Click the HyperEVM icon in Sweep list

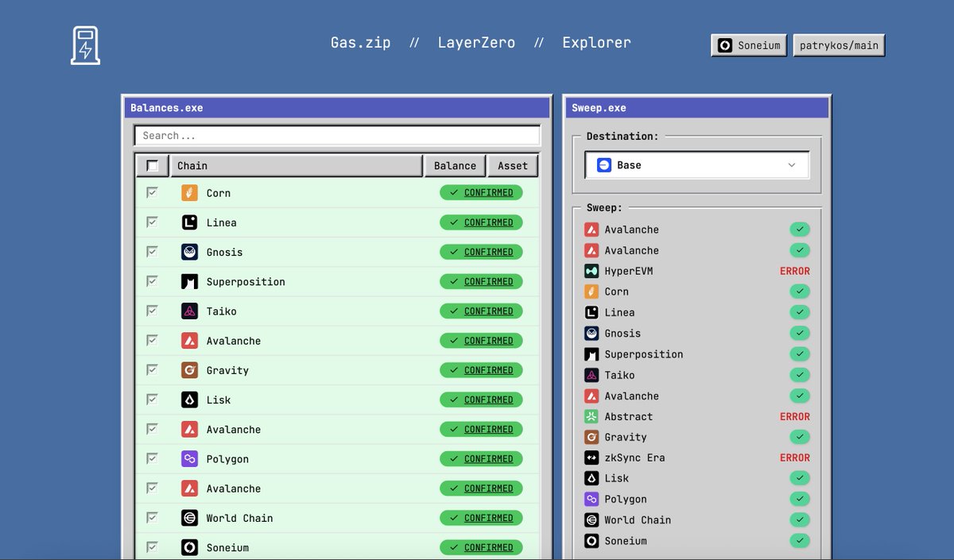coord(591,271)
